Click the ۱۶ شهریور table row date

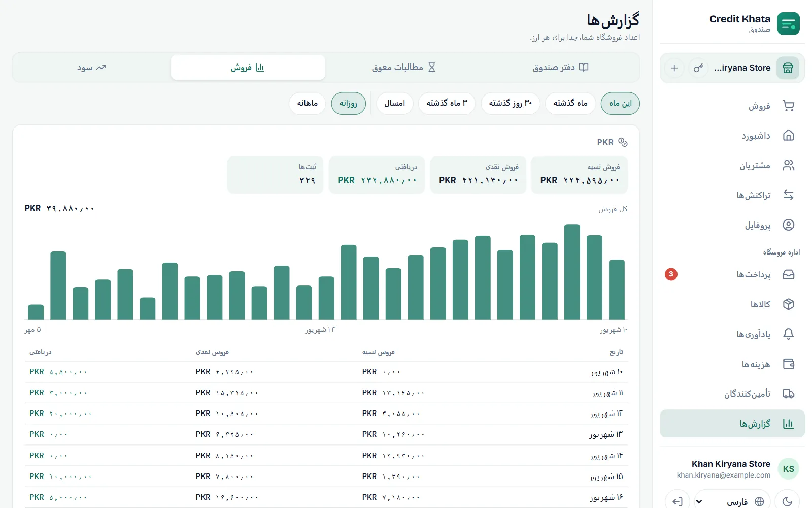pyautogui.click(x=606, y=497)
